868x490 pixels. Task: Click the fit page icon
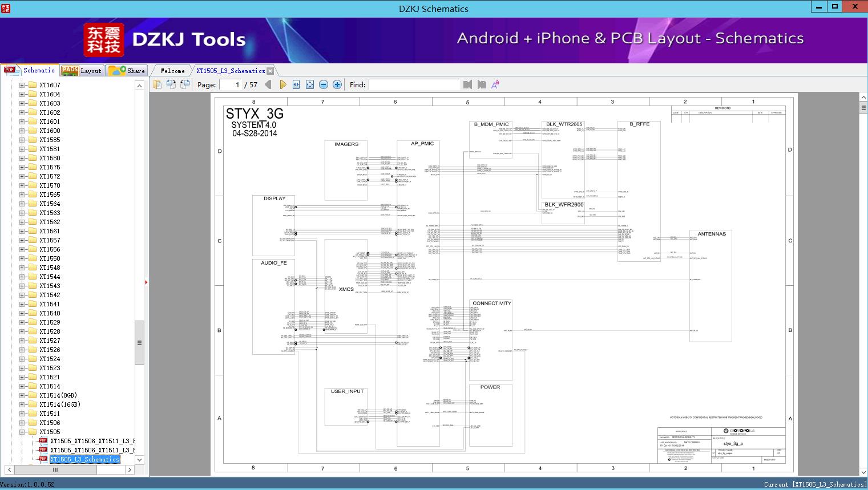coord(310,84)
